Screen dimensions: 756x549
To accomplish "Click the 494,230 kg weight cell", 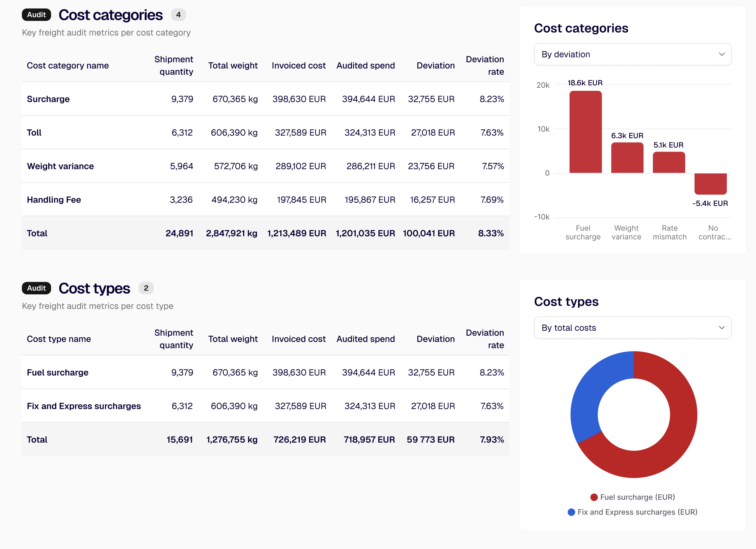I will [234, 200].
